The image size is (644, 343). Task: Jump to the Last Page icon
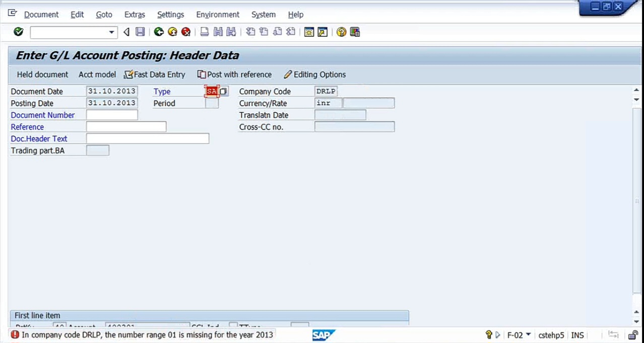pos(291,32)
